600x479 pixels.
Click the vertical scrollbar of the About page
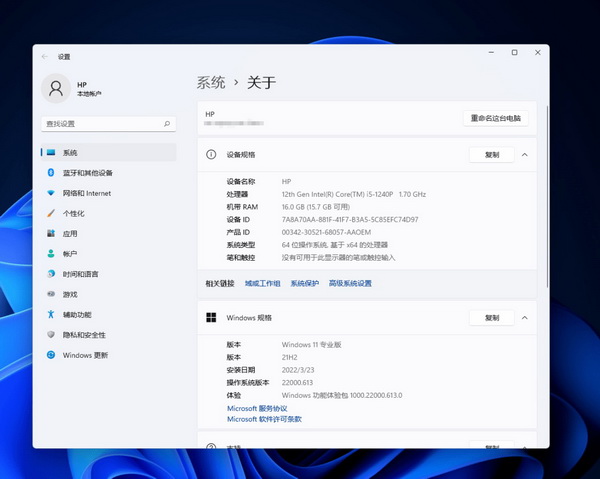pos(547,197)
